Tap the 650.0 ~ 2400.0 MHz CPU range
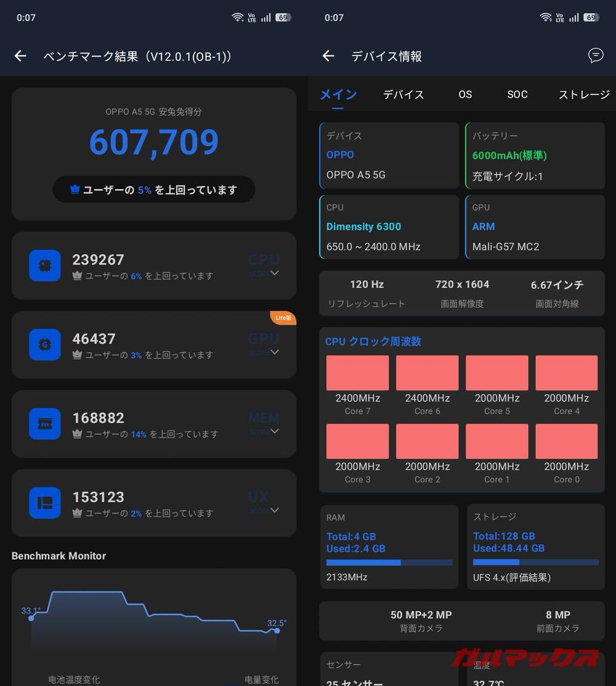The height and width of the screenshot is (686, 616). click(x=373, y=247)
